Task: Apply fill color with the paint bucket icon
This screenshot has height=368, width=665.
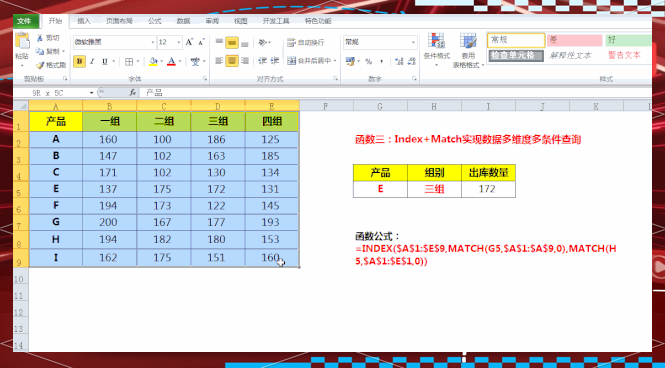Action: (x=154, y=62)
